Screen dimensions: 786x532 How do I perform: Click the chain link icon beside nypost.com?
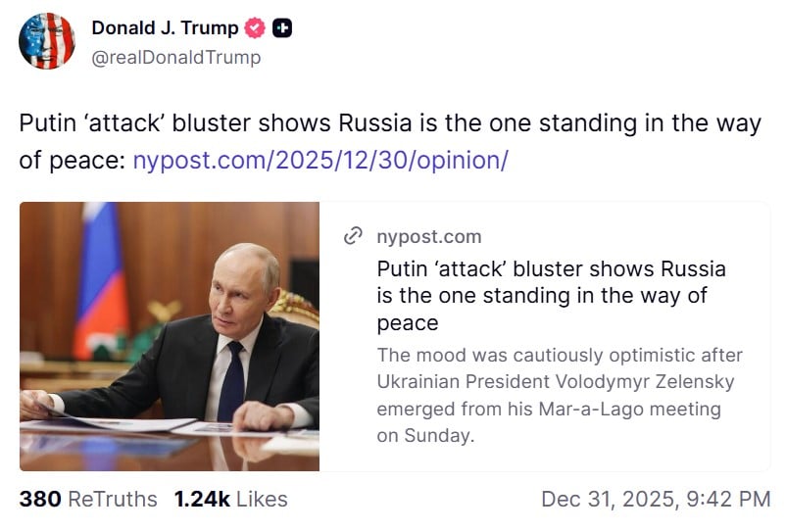[354, 236]
